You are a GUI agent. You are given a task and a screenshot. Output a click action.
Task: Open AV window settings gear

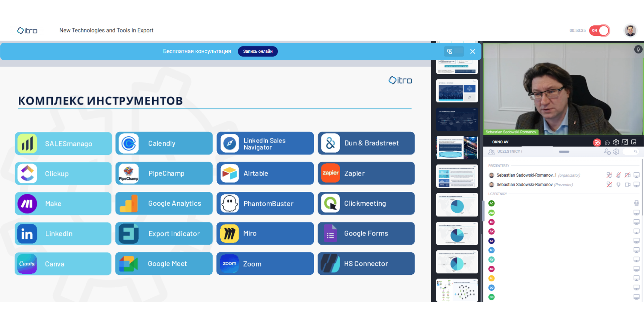[x=616, y=142]
